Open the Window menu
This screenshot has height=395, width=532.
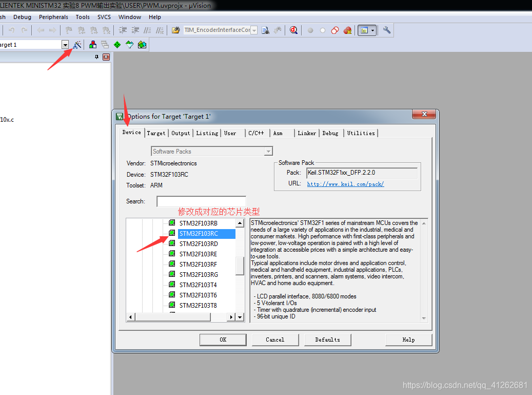[130, 17]
